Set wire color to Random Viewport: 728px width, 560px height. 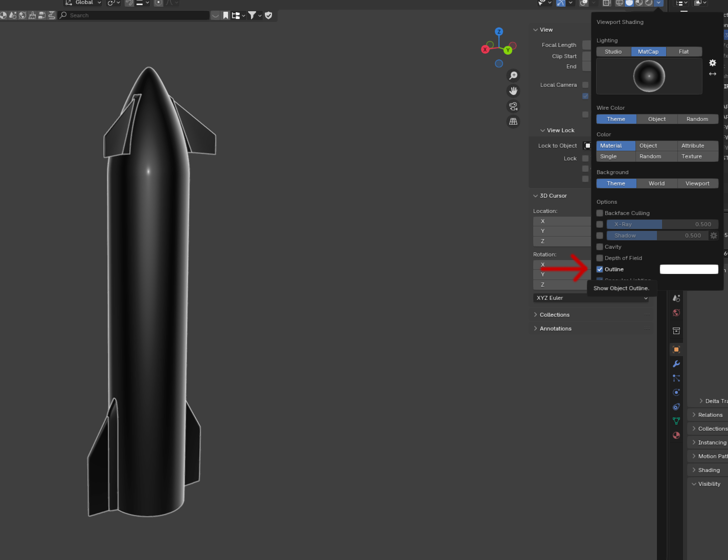[698, 119]
